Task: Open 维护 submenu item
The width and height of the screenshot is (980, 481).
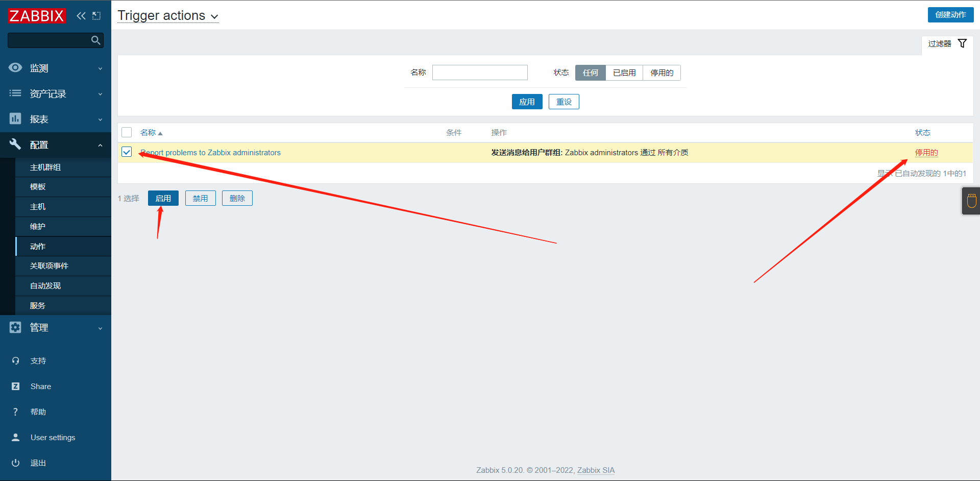Action: coord(63,227)
